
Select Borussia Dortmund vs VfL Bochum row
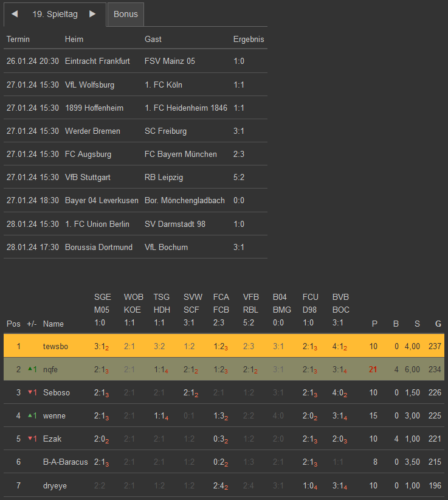pos(135,247)
